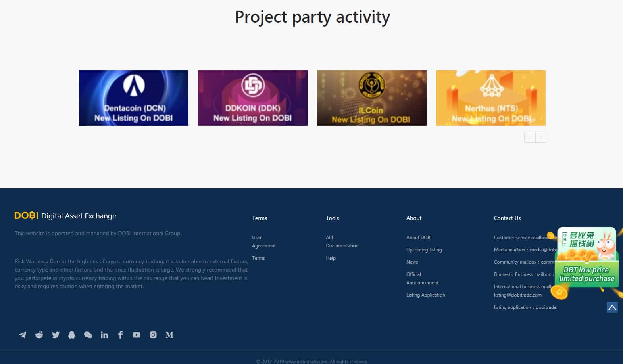Show previous project activity slides
623x364 pixels.
(530, 137)
